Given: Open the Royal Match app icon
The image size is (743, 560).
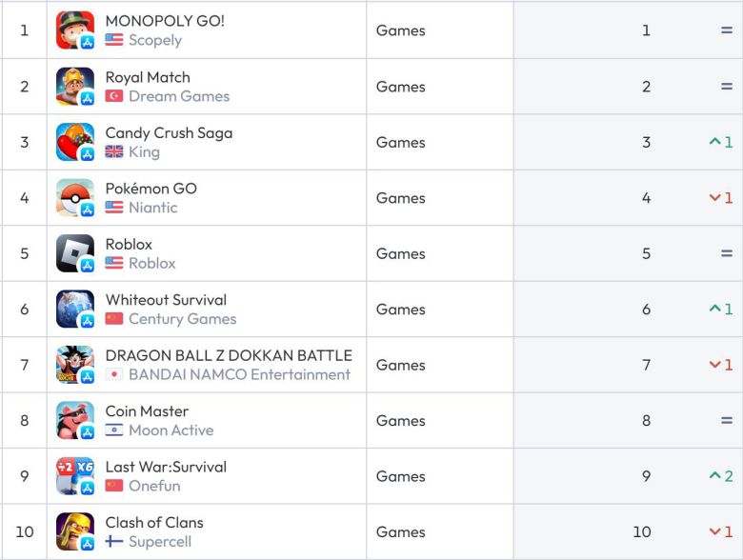Looking at the screenshot, I should [75, 87].
